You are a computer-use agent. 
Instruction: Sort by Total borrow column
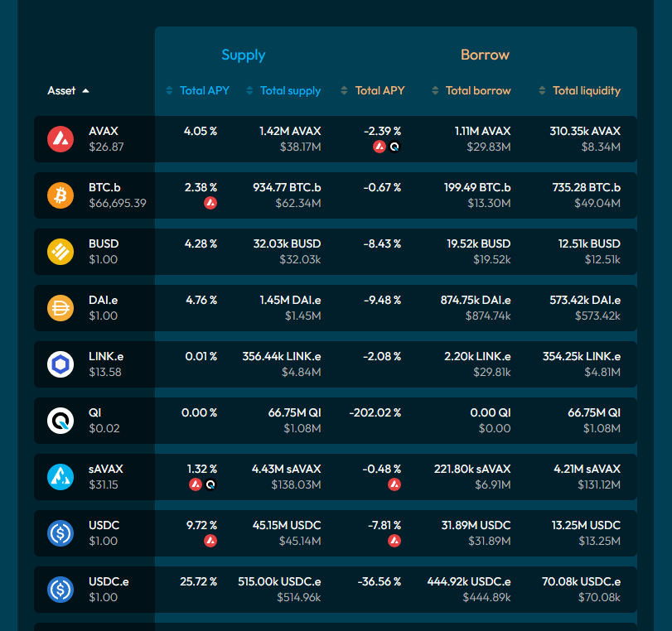point(471,91)
